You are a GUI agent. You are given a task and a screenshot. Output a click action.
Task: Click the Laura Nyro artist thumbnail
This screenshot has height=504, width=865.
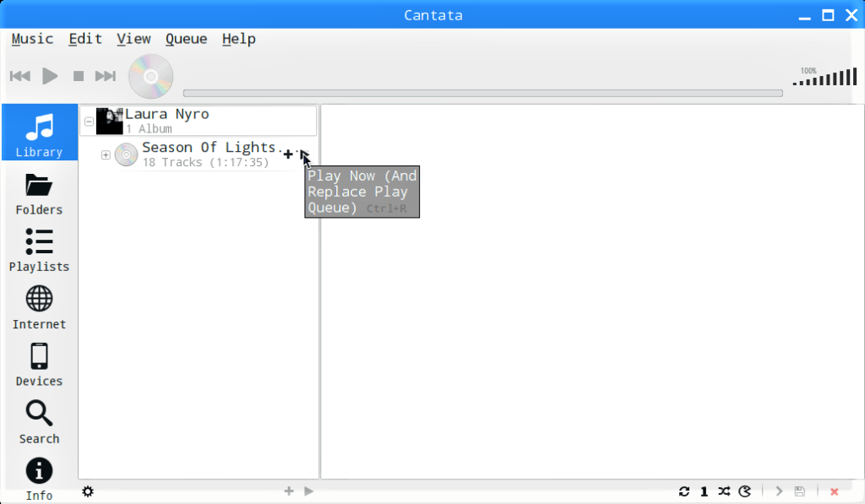point(109,121)
